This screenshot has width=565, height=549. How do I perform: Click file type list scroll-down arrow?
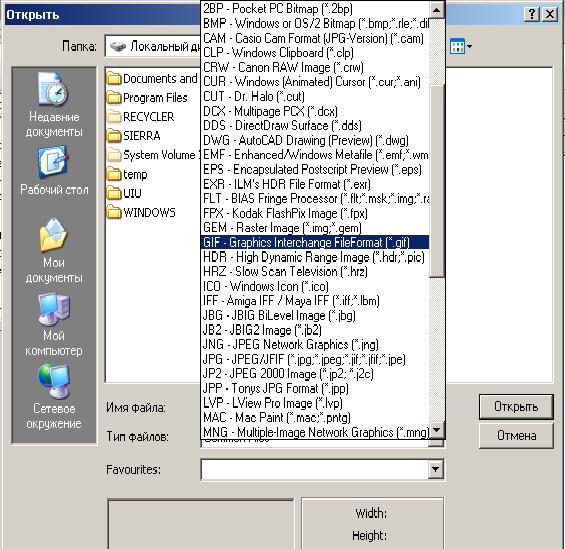pos(437,430)
